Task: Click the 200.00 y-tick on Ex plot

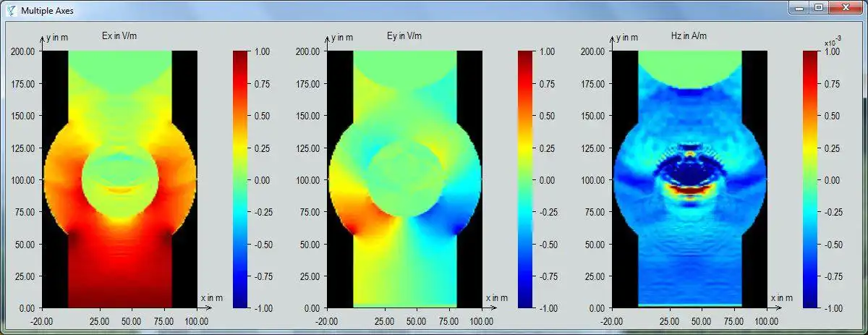Action: [23, 51]
